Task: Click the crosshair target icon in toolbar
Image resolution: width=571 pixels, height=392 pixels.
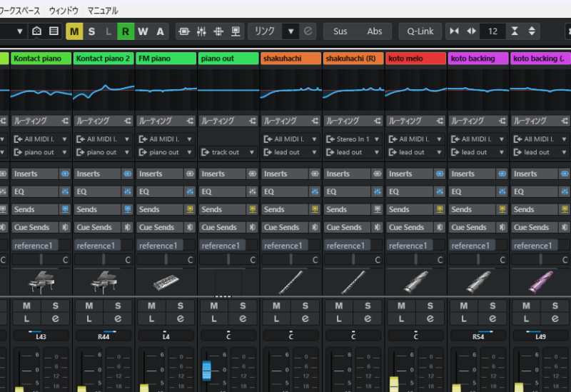Action: (x=218, y=31)
